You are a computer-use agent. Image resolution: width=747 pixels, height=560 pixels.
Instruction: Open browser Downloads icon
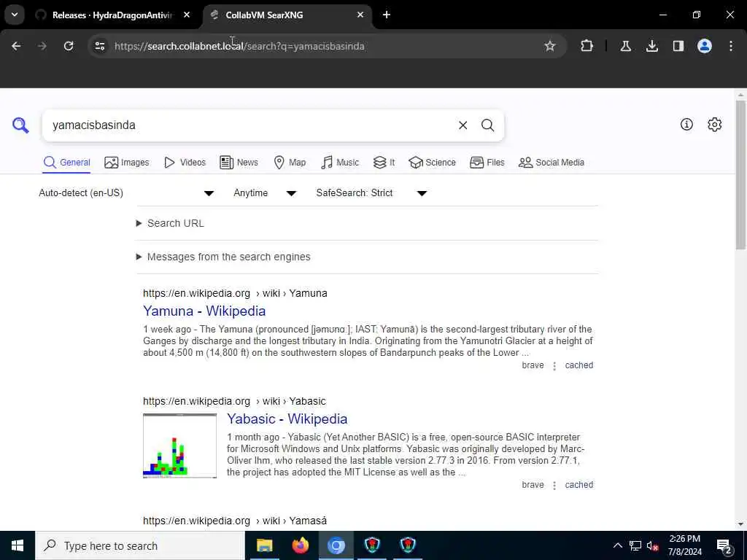(x=652, y=46)
